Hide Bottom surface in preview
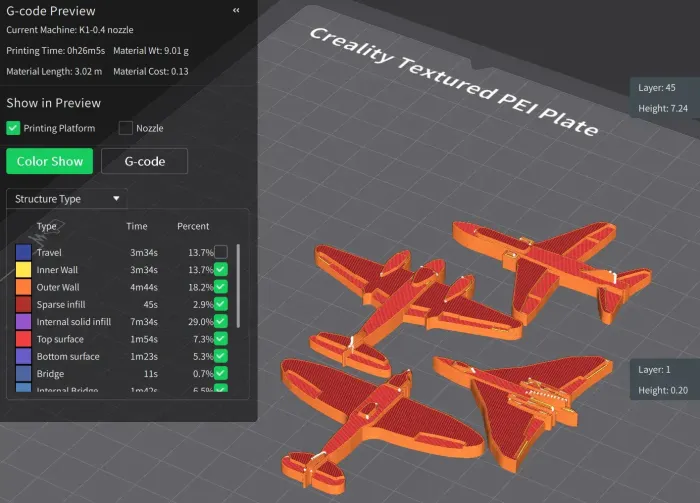The image size is (700, 503). (x=221, y=356)
